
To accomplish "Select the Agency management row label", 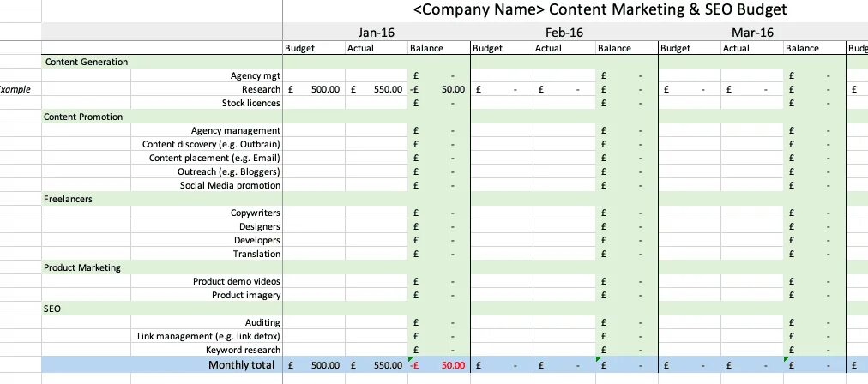I will tap(235, 130).
